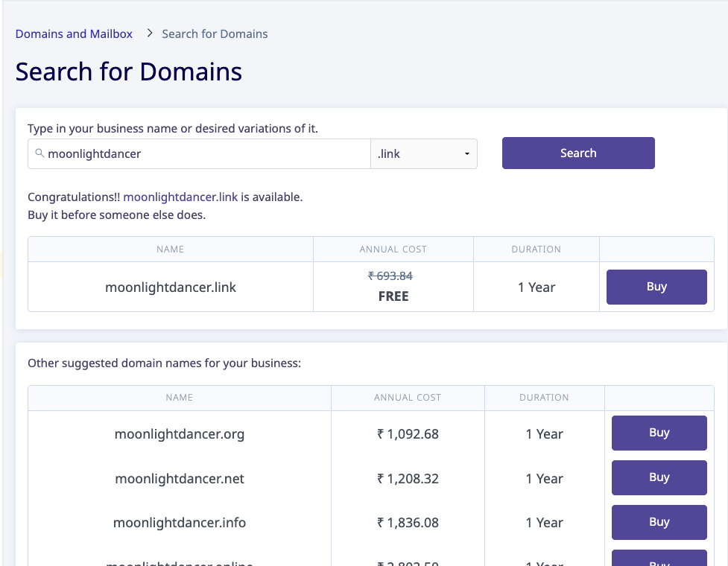Viewport: 728px width, 566px height.
Task: Buy the moonlightdancer.org domain
Action: (659, 433)
